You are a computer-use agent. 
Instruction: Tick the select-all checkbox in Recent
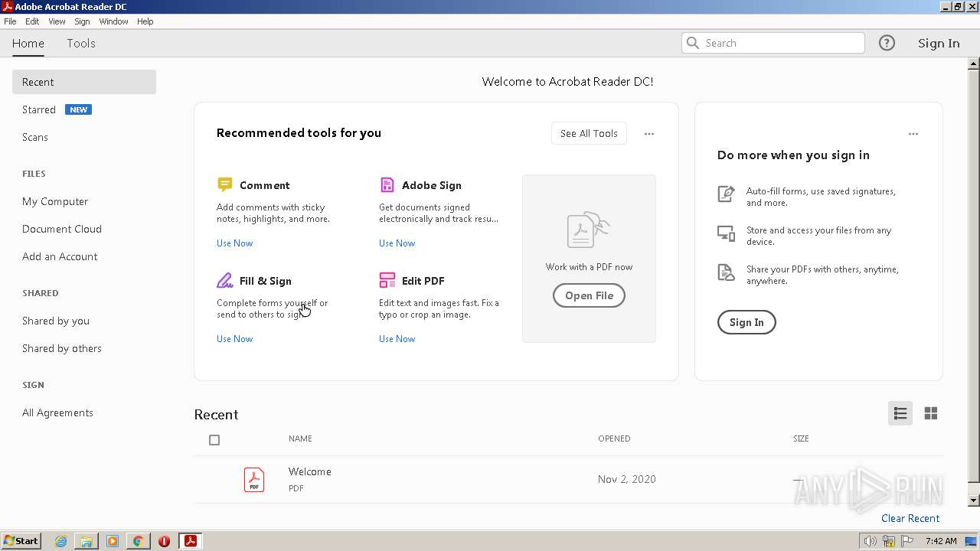tap(214, 439)
